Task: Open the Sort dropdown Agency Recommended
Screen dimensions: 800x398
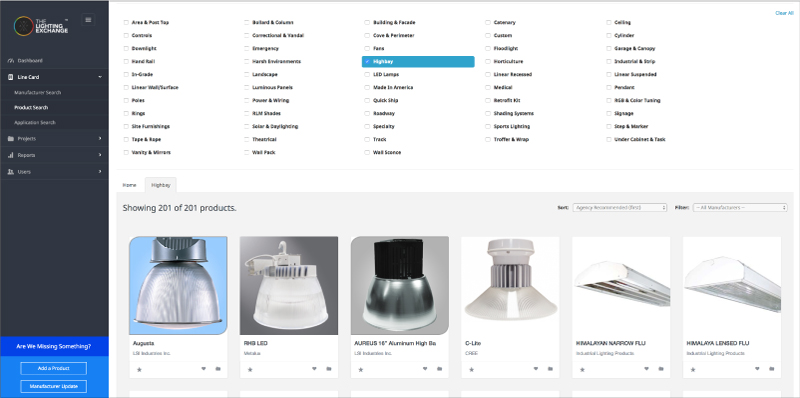Action: [619, 208]
